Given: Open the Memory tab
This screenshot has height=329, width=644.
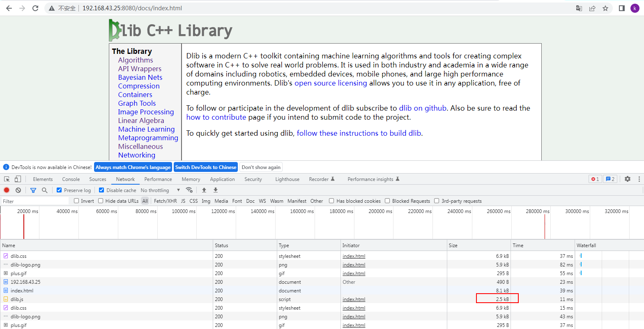Looking at the screenshot, I should pyautogui.click(x=191, y=179).
